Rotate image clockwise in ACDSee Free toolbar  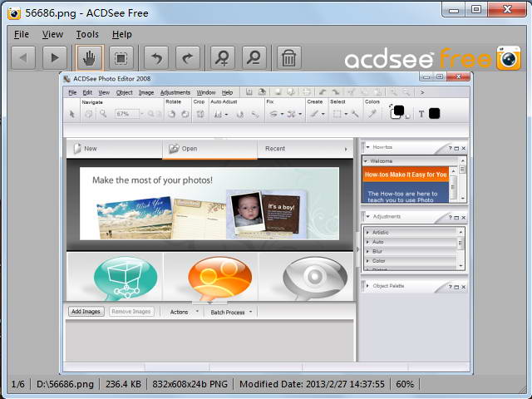pyautogui.click(x=188, y=57)
